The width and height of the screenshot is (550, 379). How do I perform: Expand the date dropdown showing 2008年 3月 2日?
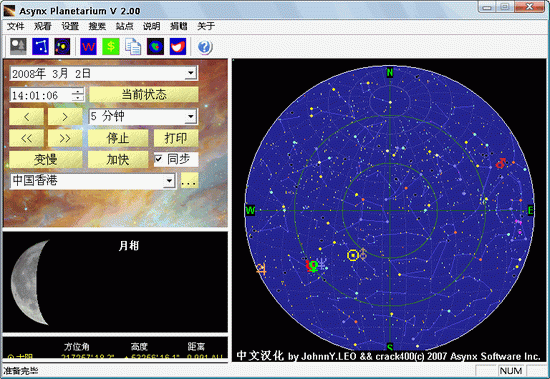pyautogui.click(x=190, y=73)
